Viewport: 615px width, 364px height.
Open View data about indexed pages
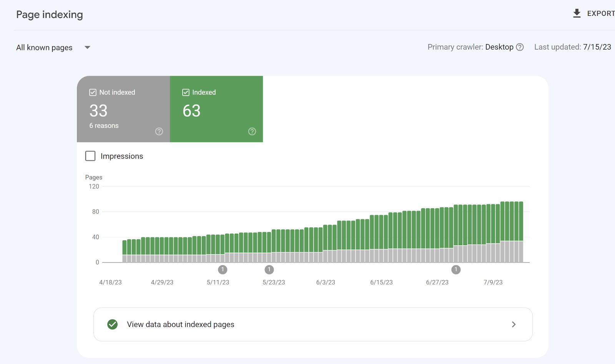[181, 324]
